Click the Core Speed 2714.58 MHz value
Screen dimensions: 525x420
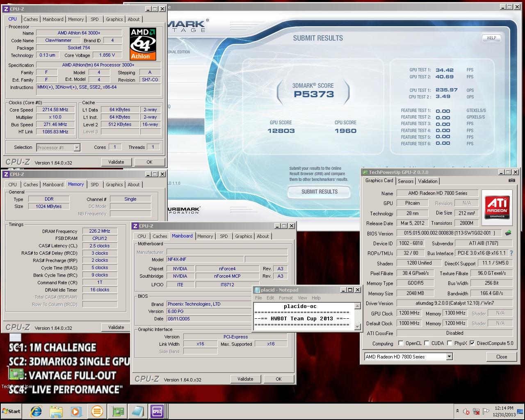click(55, 110)
